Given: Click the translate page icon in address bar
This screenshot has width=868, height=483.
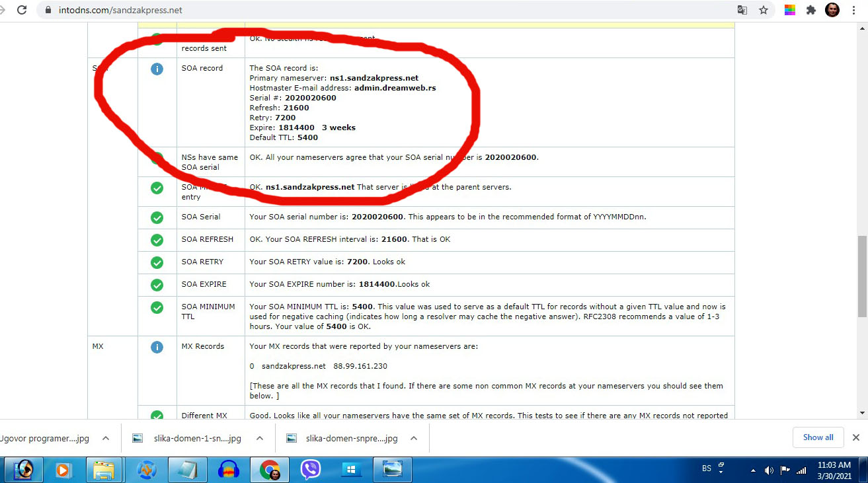Looking at the screenshot, I should pyautogui.click(x=742, y=10).
